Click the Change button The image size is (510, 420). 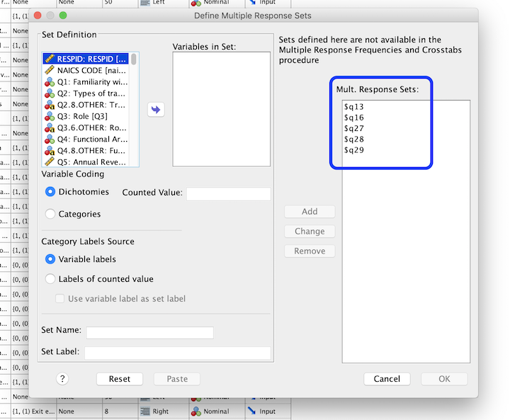(310, 232)
